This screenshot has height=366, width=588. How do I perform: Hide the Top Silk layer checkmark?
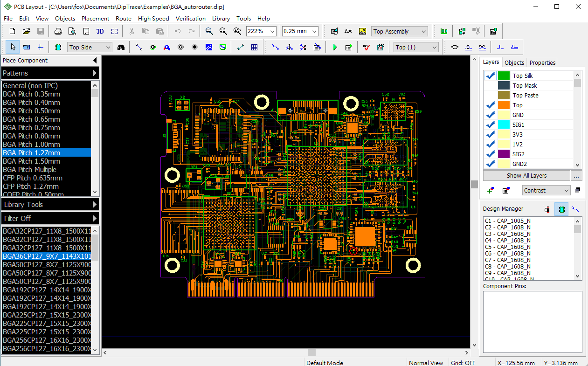[490, 75]
